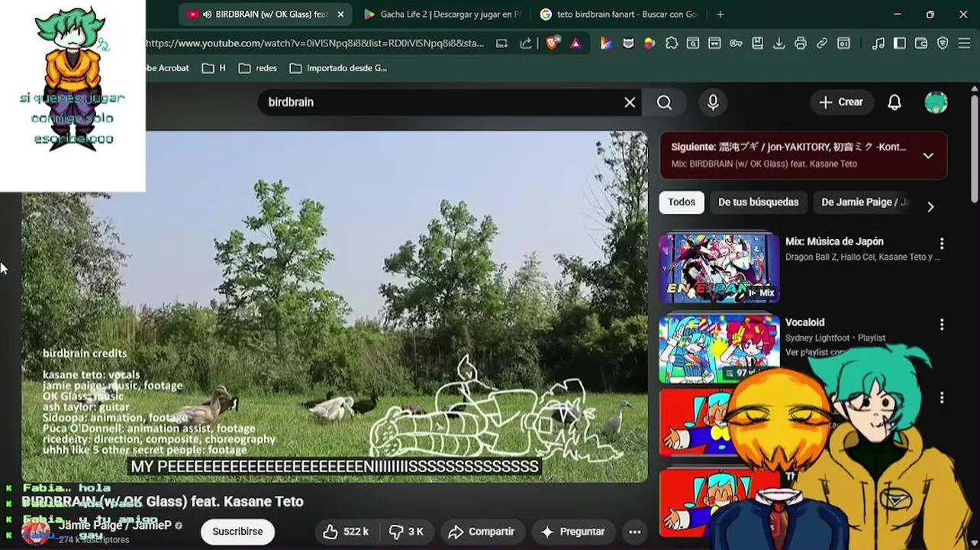Close the BIRDBRAIN tab

click(x=340, y=15)
